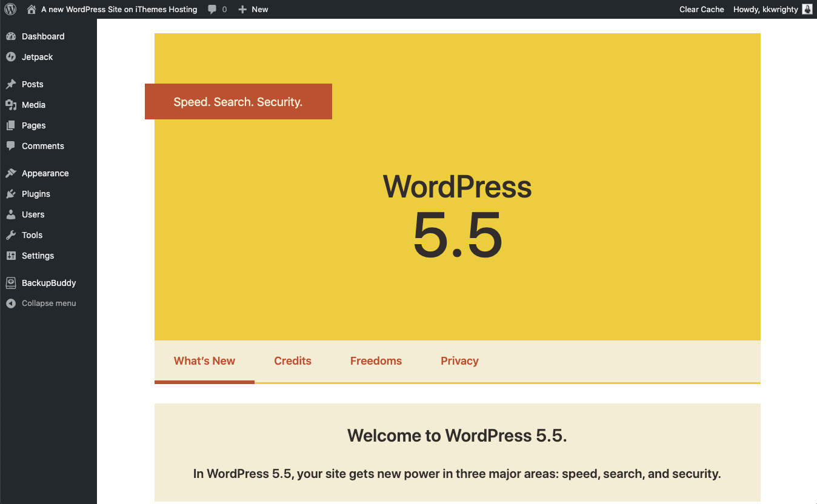Click the WordPress logo in admin bar

point(10,9)
